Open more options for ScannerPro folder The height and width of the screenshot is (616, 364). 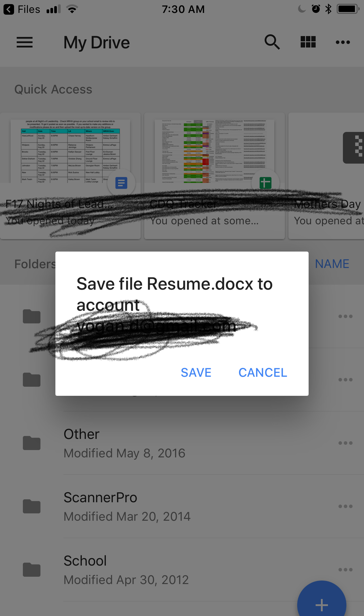pos(345,506)
